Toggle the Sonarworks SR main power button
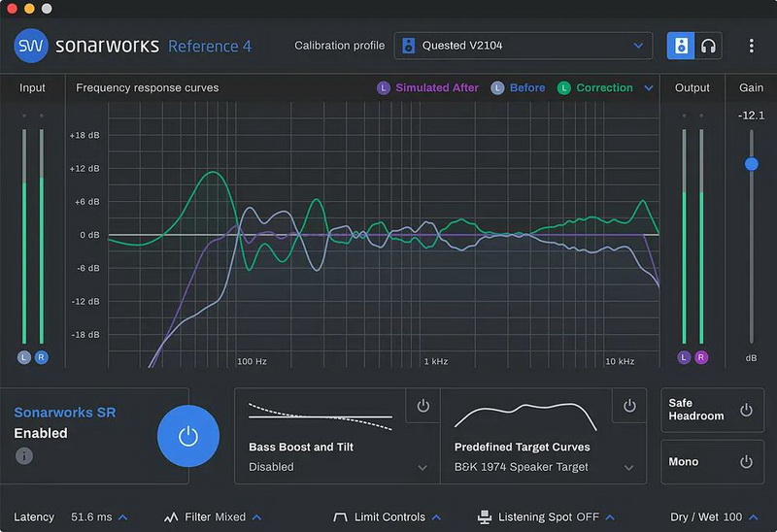777x532 pixels. pyautogui.click(x=188, y=436)
